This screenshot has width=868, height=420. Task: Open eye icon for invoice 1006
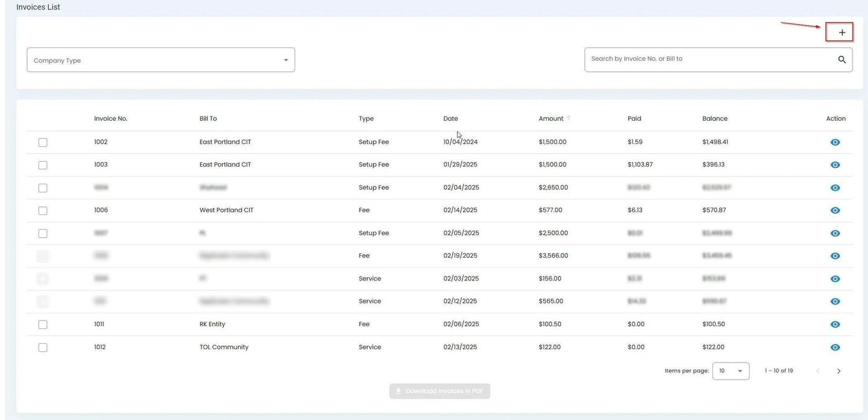(x=835, y=211)
